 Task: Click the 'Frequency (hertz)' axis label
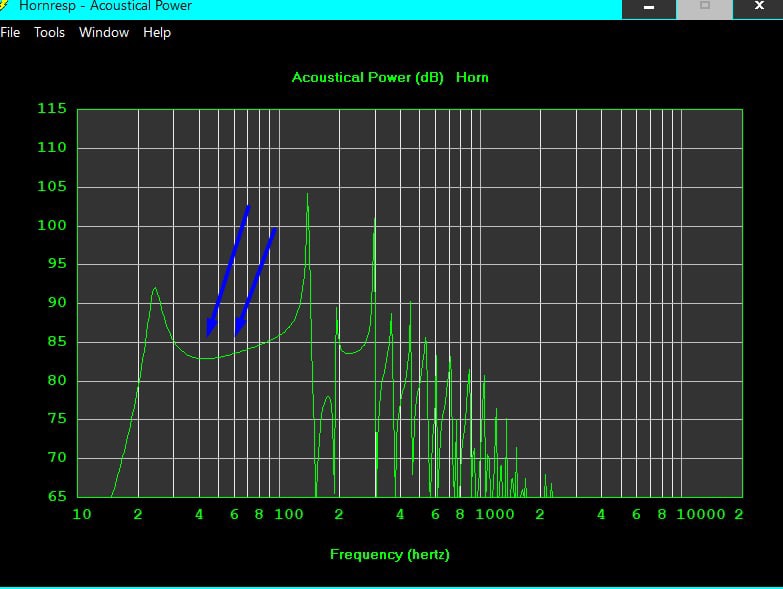[390, 555]
